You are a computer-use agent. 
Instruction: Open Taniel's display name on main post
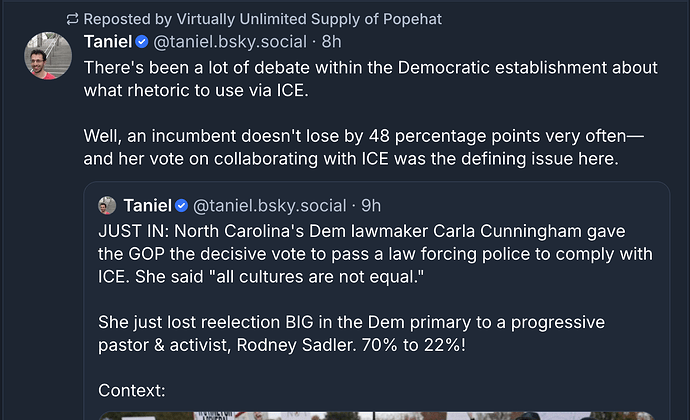[107, 43]
